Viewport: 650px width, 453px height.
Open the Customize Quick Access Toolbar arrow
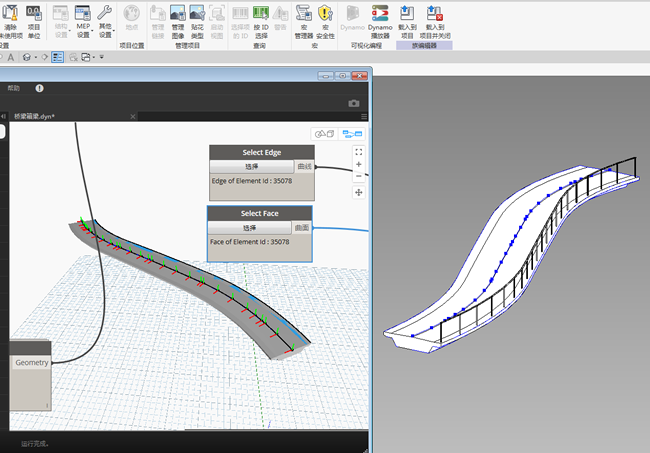tap(102, 57)
